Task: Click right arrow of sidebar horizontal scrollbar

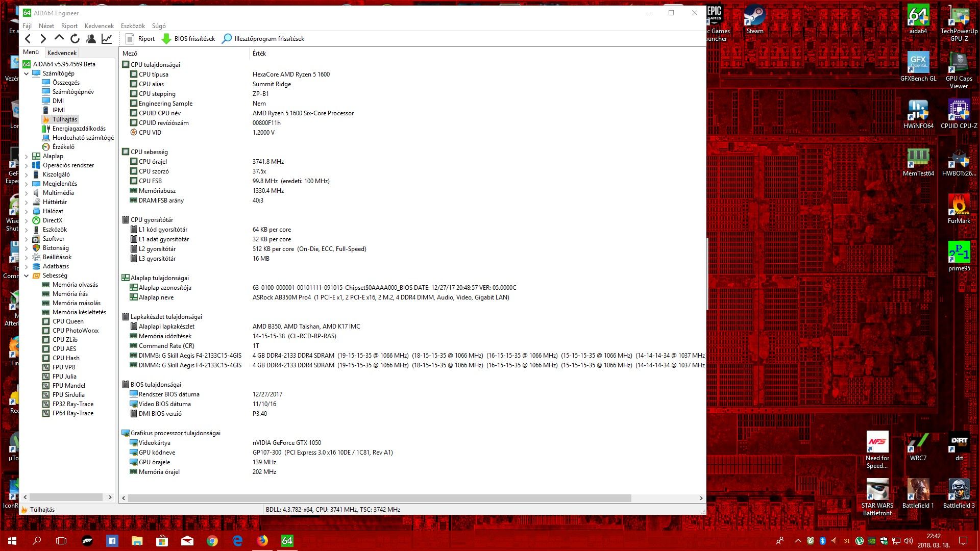Action: [x=110, y=497]
